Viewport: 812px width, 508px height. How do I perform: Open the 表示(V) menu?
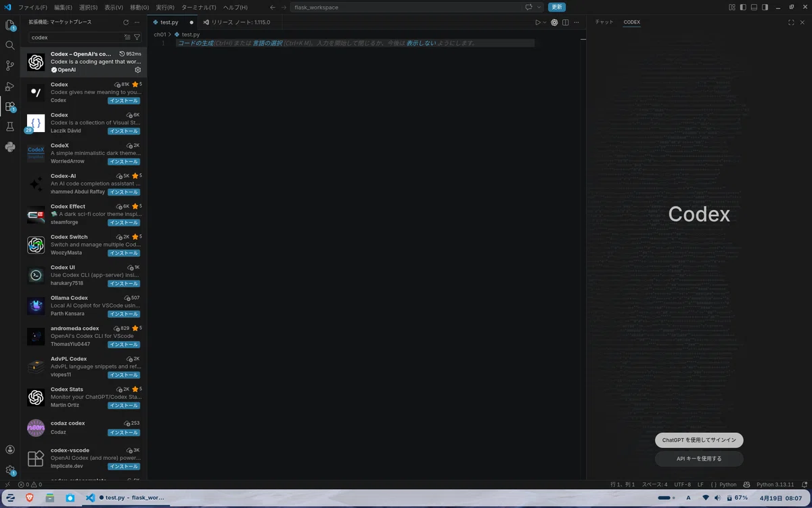114,7
